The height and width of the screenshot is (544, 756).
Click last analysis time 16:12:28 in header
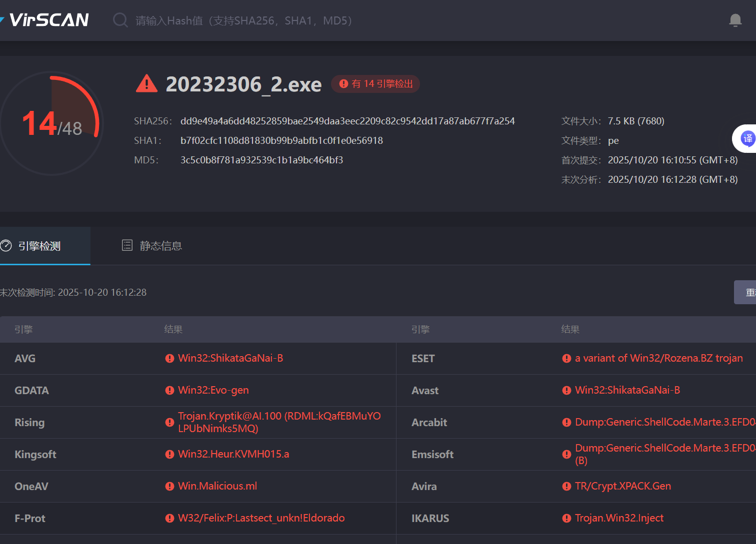[x=672, y=179]
